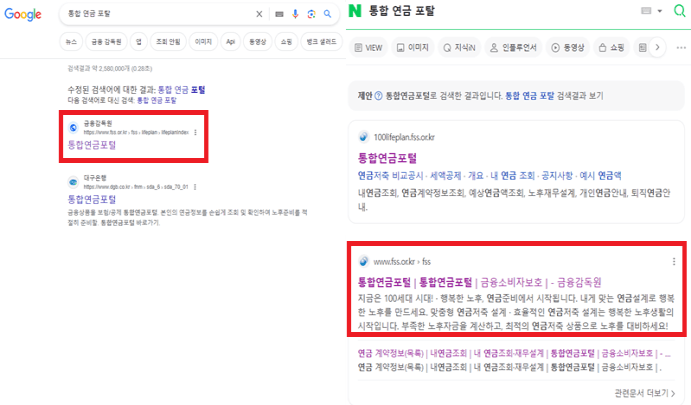691x405 pixels.
Task: Select the cut-off Naver tab after 쇼핑
Action: pos(642,48)
